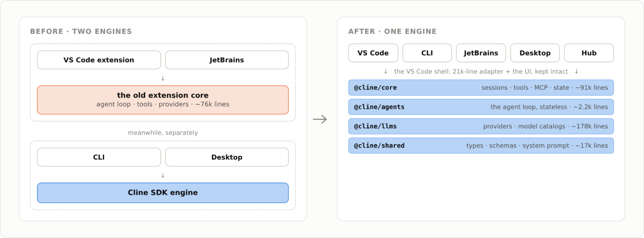The image size is (644, 238).
Task: Click "the agent loop, stateless · ~2.2k lines"
Action: click(x=549, y=107)
